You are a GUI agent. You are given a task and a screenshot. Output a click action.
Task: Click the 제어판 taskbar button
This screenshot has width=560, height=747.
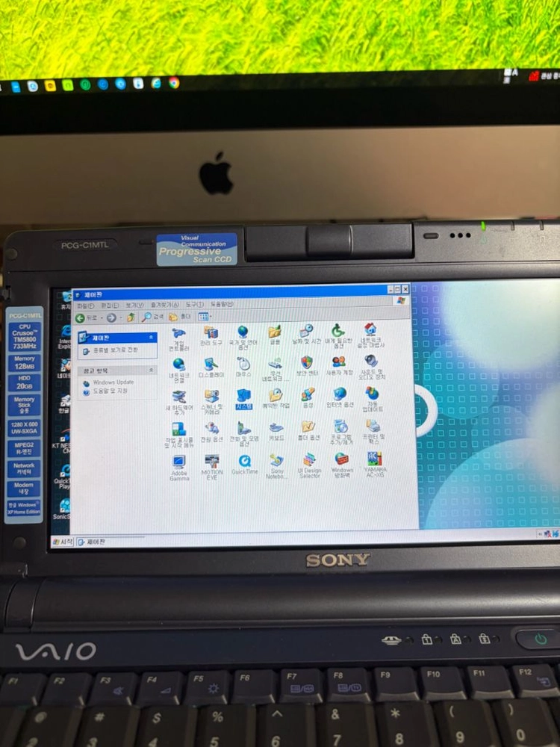tap(111, 542)
